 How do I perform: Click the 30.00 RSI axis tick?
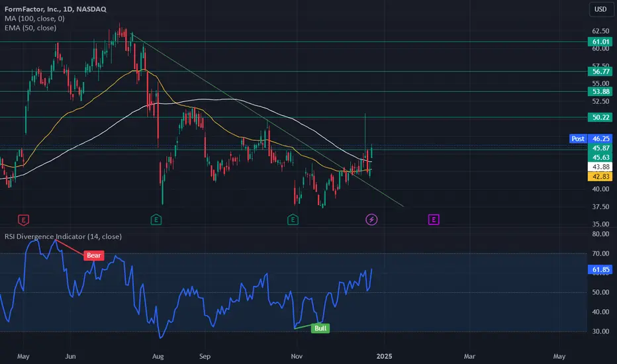[x=600, y=332]
